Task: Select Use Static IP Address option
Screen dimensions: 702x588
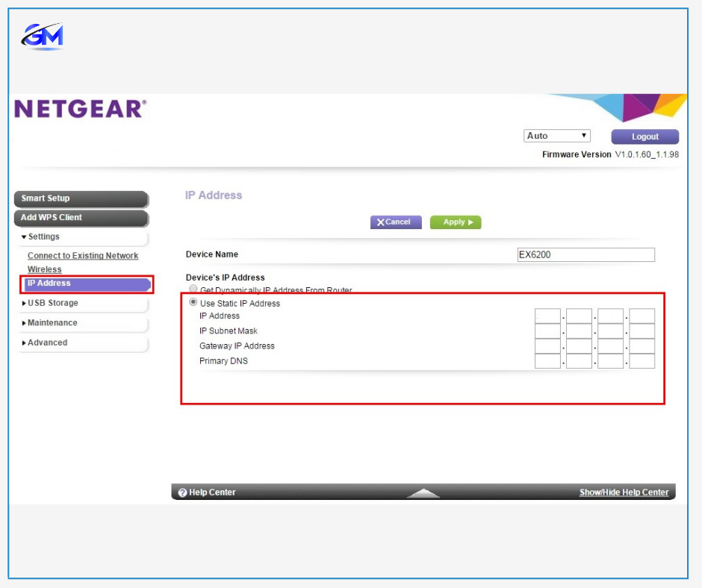Action: [193, 302]
